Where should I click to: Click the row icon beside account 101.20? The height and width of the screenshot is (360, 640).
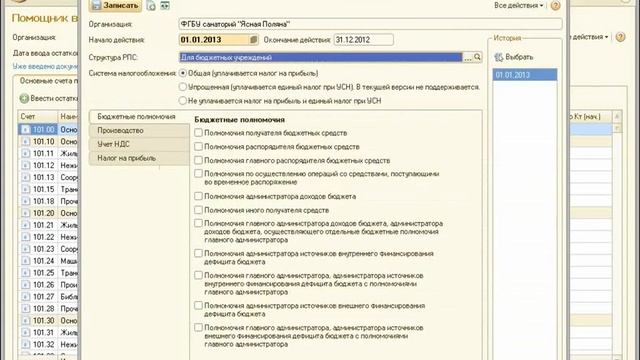(x=25, y=213)
